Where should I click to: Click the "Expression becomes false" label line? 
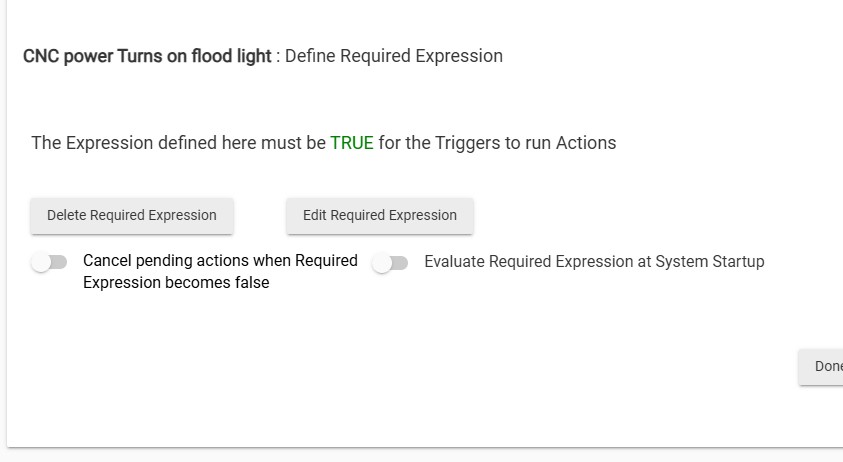pyautogui.click(x=176, y=283)
